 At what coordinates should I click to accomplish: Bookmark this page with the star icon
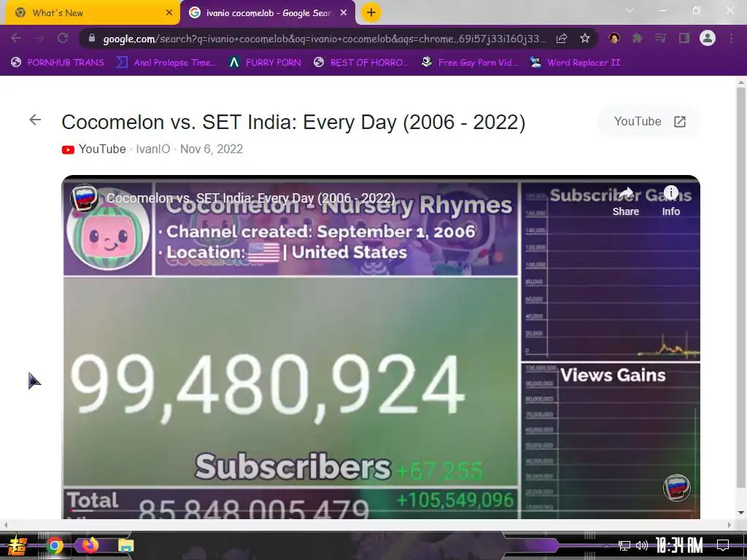click(585, 39)
